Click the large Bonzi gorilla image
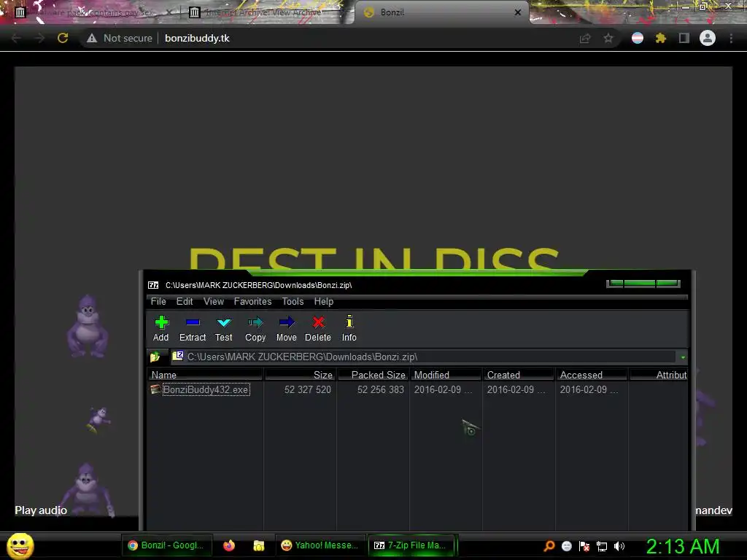 [88, 326]
